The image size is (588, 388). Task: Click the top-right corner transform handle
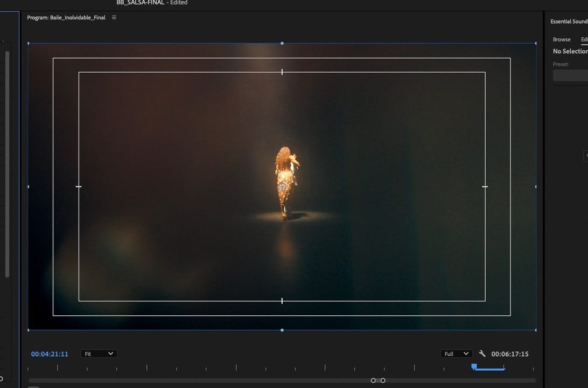[x=535, y=43]
